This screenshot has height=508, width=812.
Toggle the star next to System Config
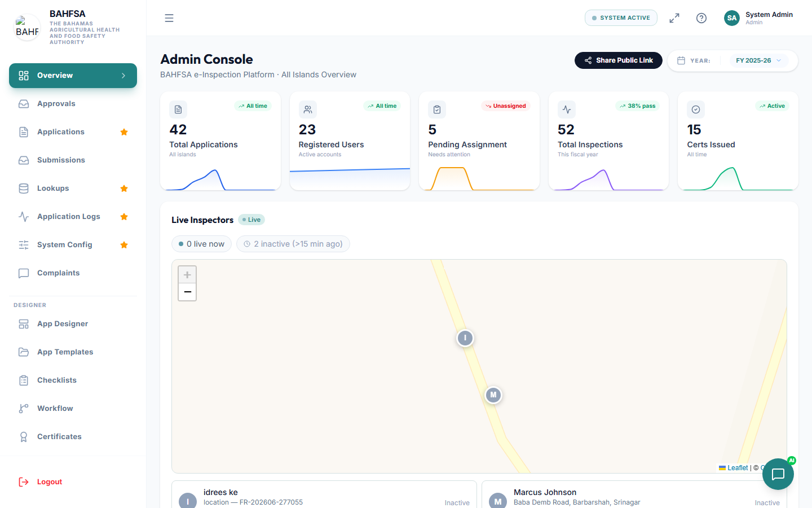[x=124, y=245]
